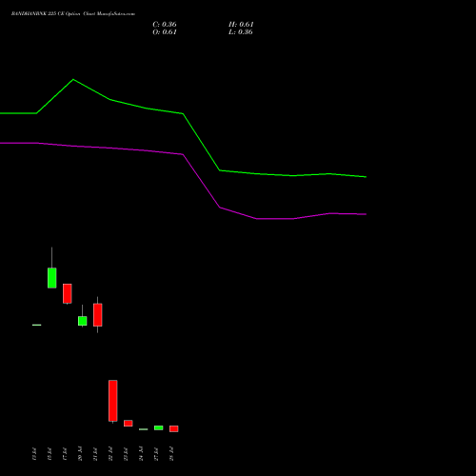Click the '23 Jul' date axis label

pyautogui.click(x=126, y=454)
